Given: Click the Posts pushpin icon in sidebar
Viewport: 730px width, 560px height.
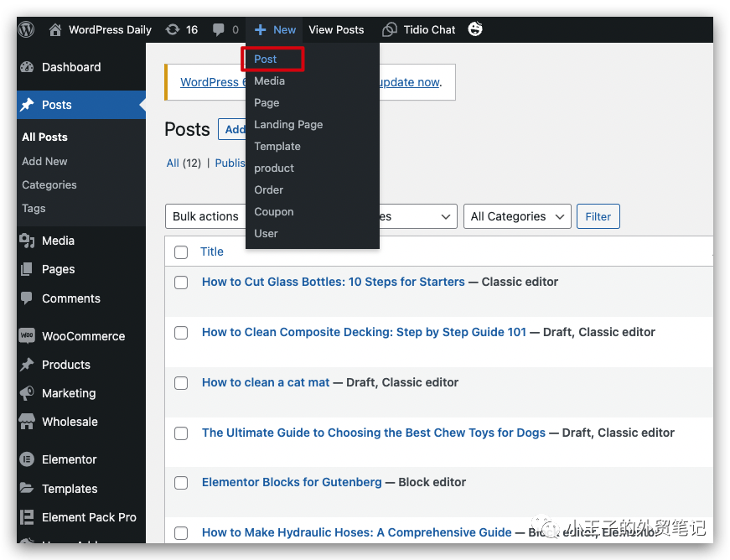Looking at the screenshot, I should tap(27, 105).
